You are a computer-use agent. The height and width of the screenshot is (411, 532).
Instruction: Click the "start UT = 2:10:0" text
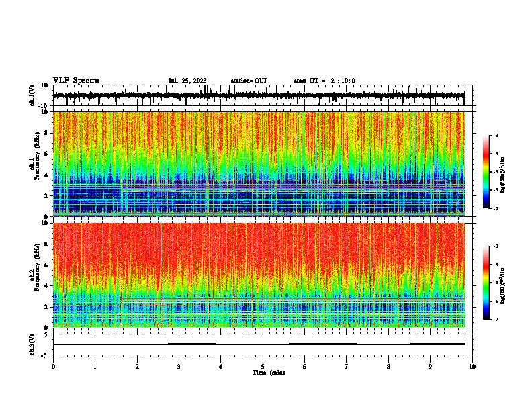tap(324, 81)
